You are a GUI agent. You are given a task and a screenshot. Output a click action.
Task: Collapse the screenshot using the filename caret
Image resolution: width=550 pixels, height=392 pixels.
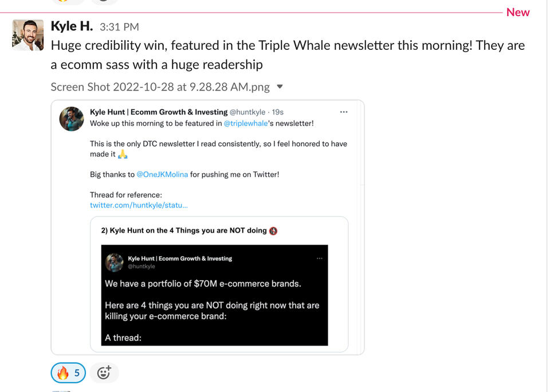point(280,87)
